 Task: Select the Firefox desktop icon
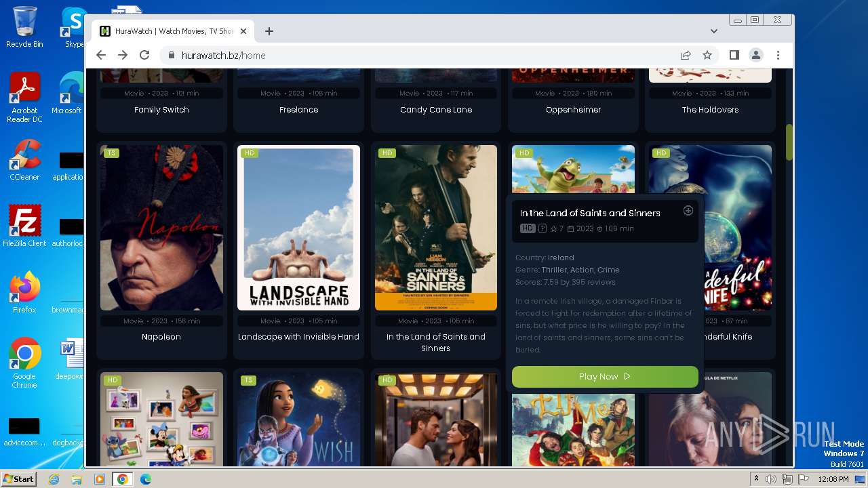coord(24,293)
